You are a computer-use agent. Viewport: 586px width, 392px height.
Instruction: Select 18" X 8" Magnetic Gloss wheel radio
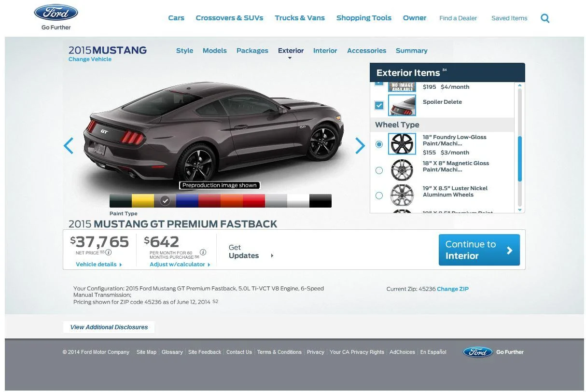coord(379,170)
